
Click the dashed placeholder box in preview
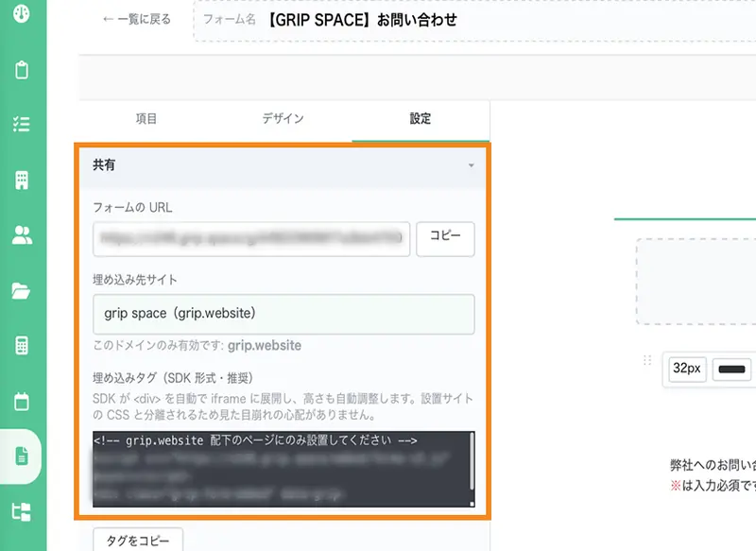tap(696, 281)
